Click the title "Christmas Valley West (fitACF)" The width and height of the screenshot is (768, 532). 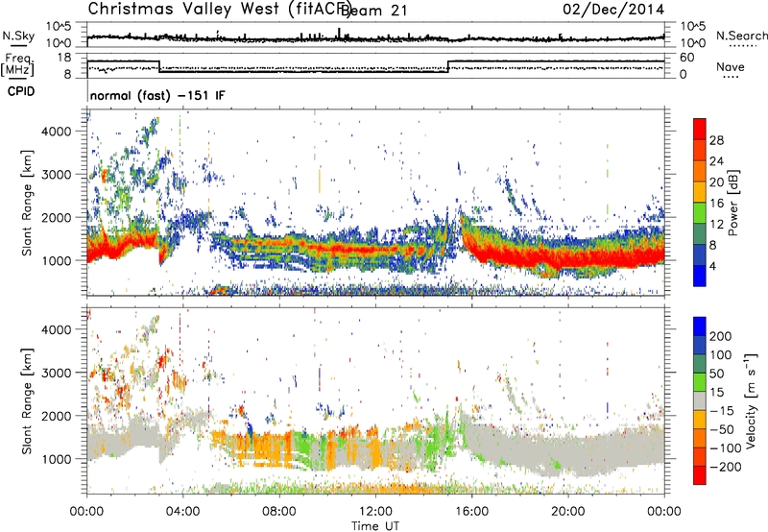coord(219,9)
